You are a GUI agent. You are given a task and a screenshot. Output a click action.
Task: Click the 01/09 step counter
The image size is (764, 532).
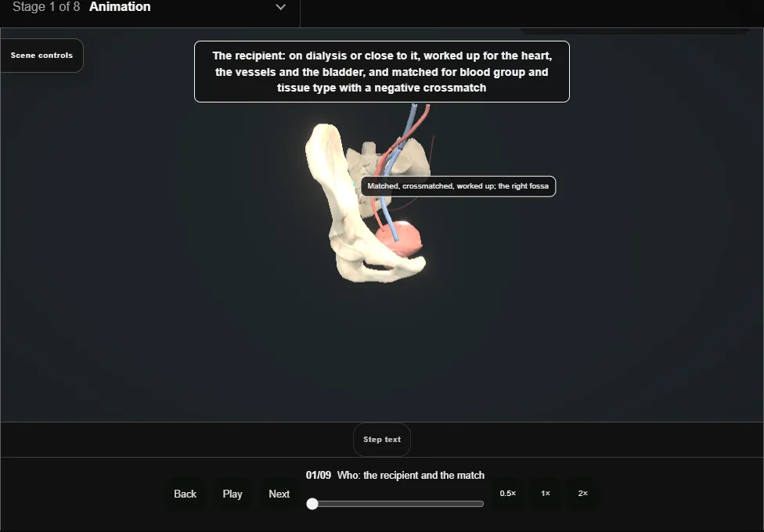pos(319,476)
